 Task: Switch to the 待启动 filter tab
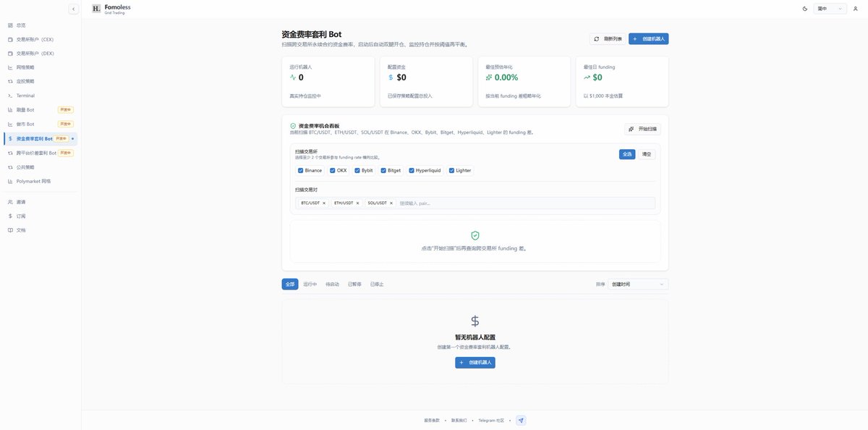[x=333, y=284]
